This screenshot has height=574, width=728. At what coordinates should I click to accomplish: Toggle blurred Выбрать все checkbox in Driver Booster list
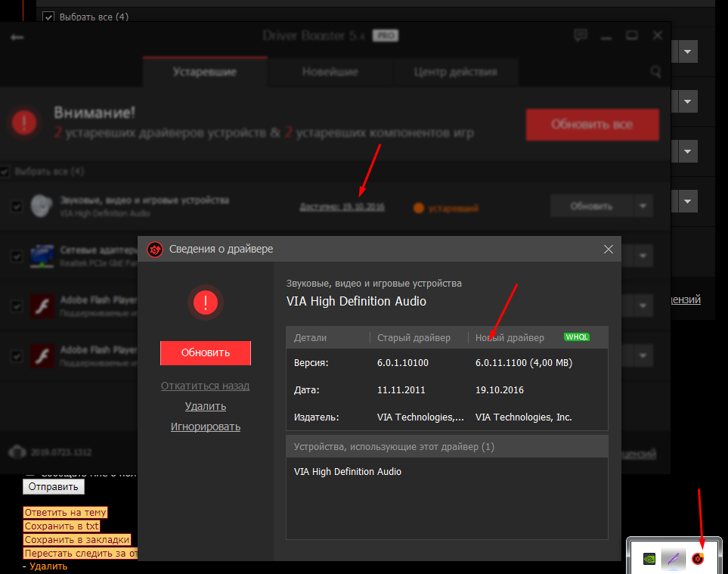pos(5,172)
